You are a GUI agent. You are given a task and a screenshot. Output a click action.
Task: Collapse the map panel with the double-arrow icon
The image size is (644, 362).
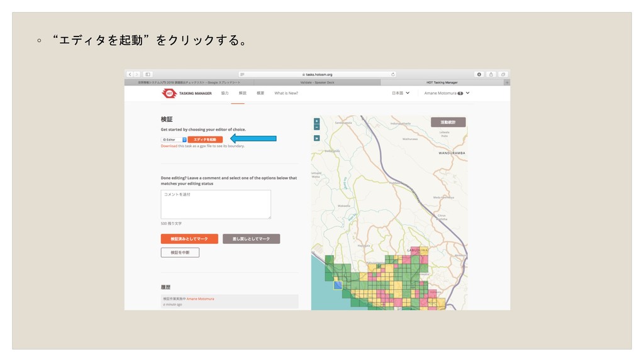(x=317, y=138)
